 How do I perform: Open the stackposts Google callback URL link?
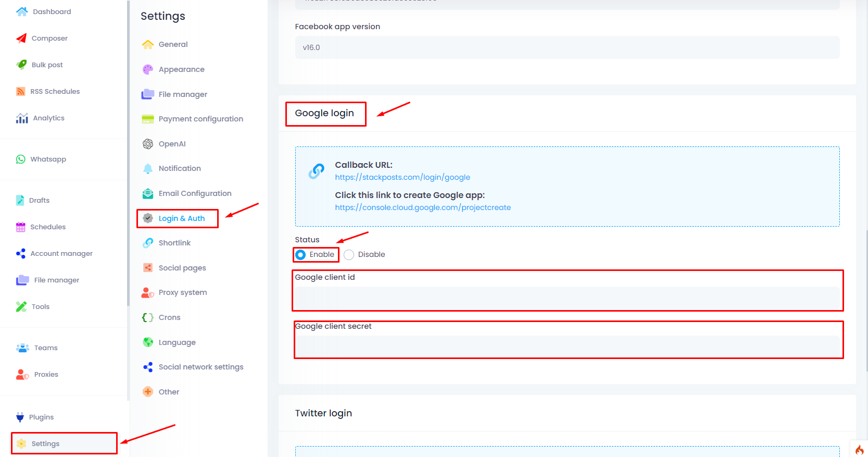pyautogui.click(x=402, y=177)
